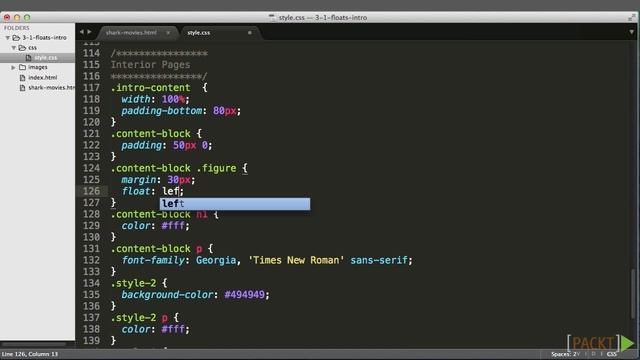
Task: Click the sidebar horizontal scrollbar
Action: [34, 344]
